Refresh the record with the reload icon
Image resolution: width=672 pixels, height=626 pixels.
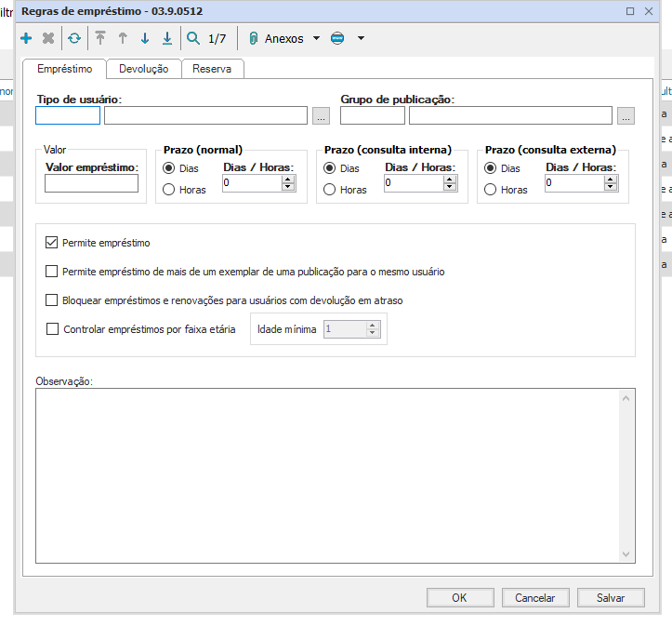pos(73,39)
